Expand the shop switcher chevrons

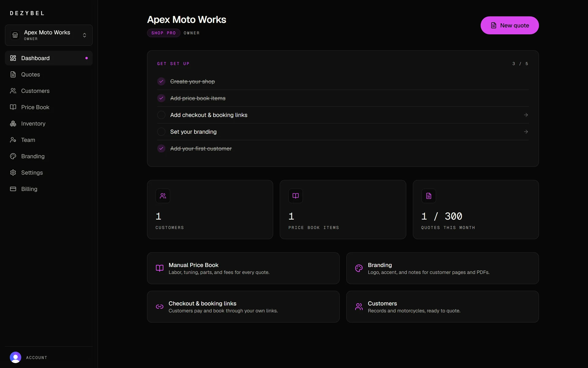85,35
